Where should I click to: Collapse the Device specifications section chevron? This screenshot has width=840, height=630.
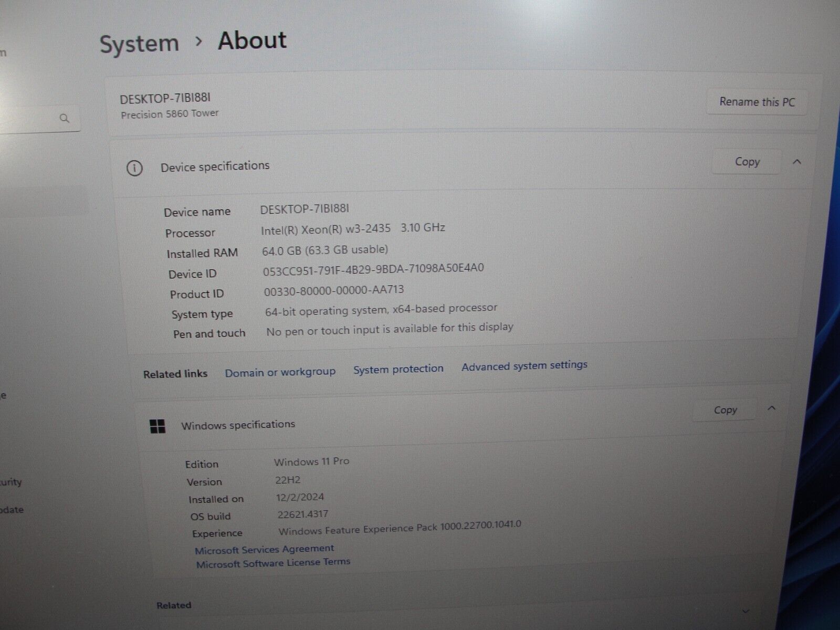[x=796, y=162]
